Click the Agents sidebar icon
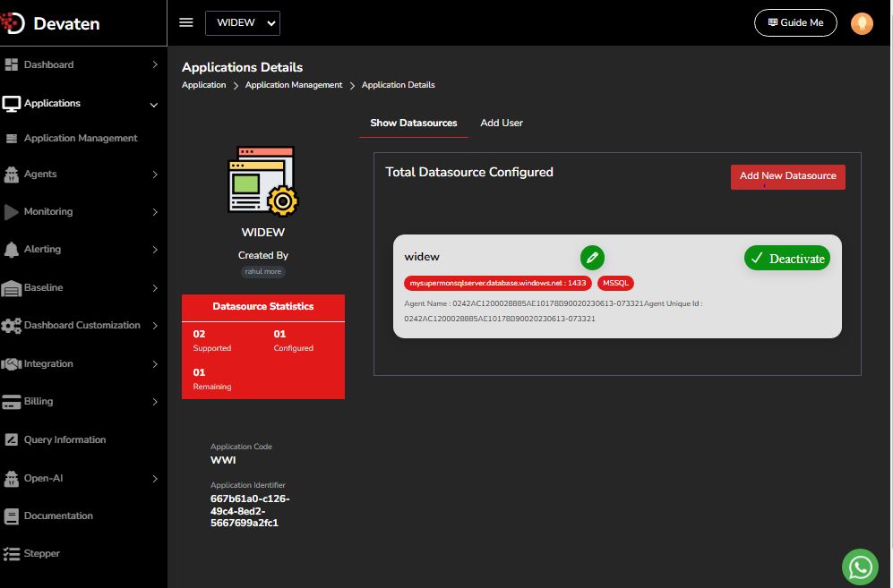The height and width of the screenshot is (588, 893). coord(12,175)
